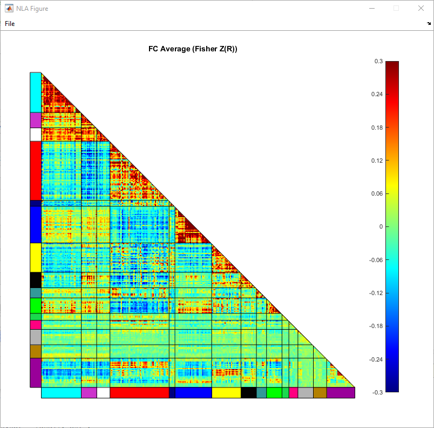Select the pink network swatch in the left column
Screen dimensions: 434x428
click(36, 325)
